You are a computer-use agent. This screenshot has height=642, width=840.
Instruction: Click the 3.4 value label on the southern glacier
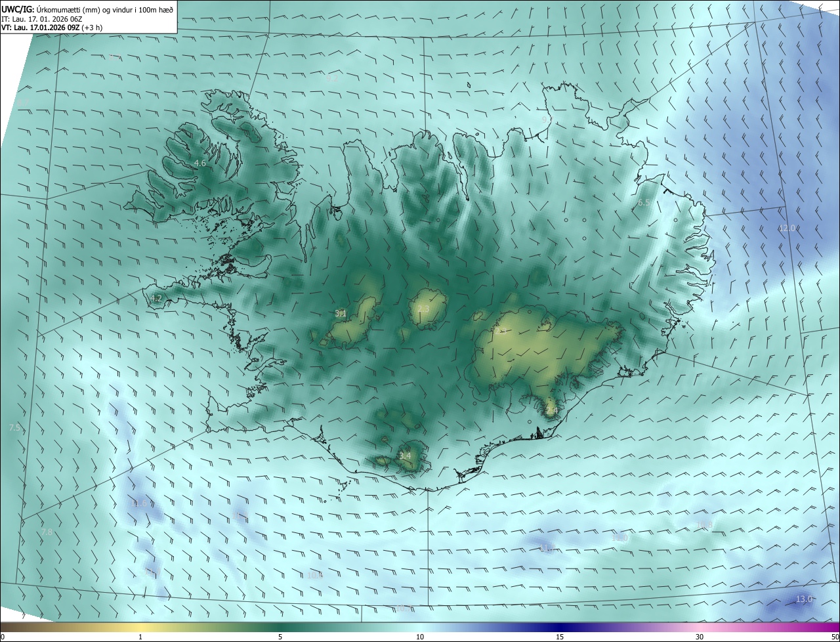(405, 456)
